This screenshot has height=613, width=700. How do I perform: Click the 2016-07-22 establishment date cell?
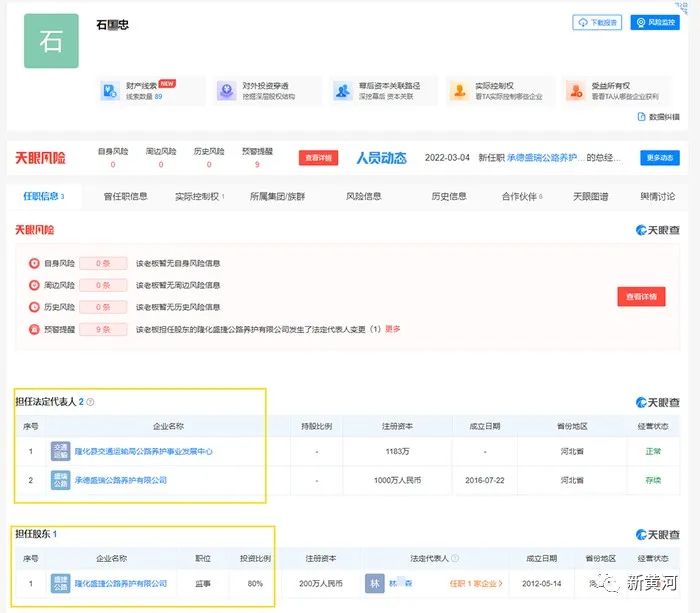coord(485,480)
